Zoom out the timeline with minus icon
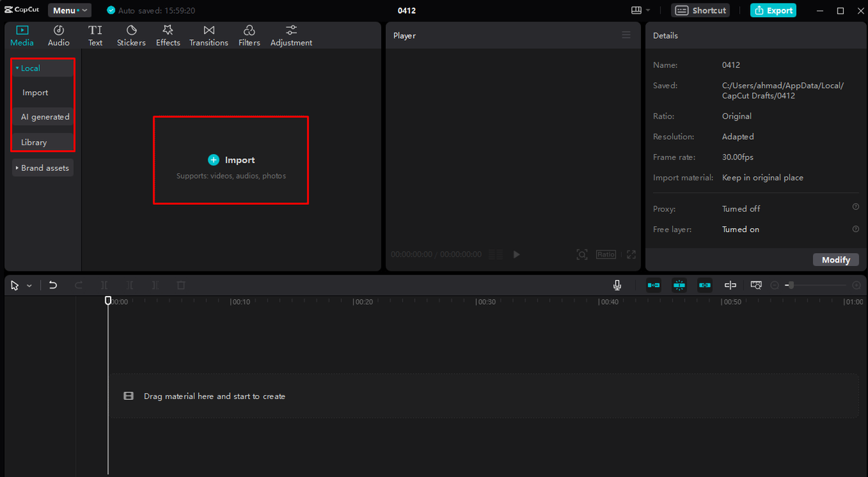The width and height of the screenshot is (868, 477). pyautogui.click(x=775, y=286)
